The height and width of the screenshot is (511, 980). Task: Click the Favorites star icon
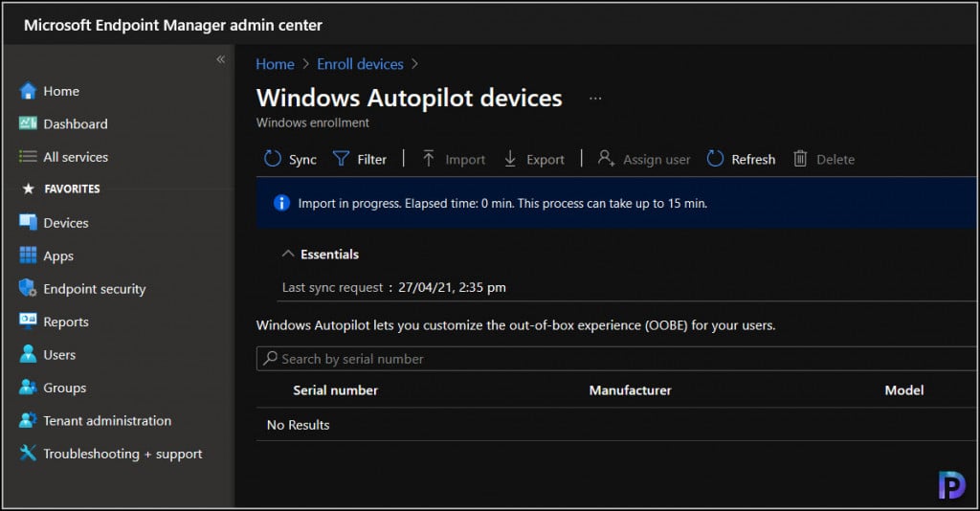click(x=28, y=189)
